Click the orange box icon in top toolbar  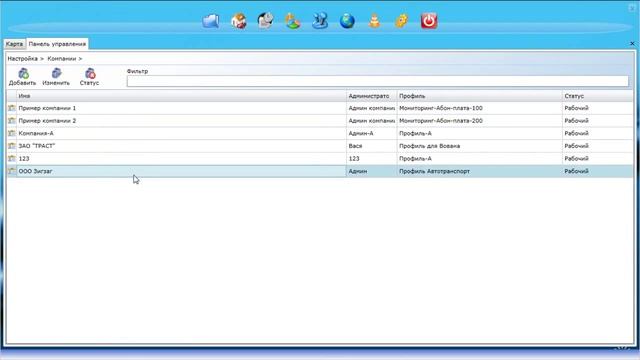coord(239,21)
